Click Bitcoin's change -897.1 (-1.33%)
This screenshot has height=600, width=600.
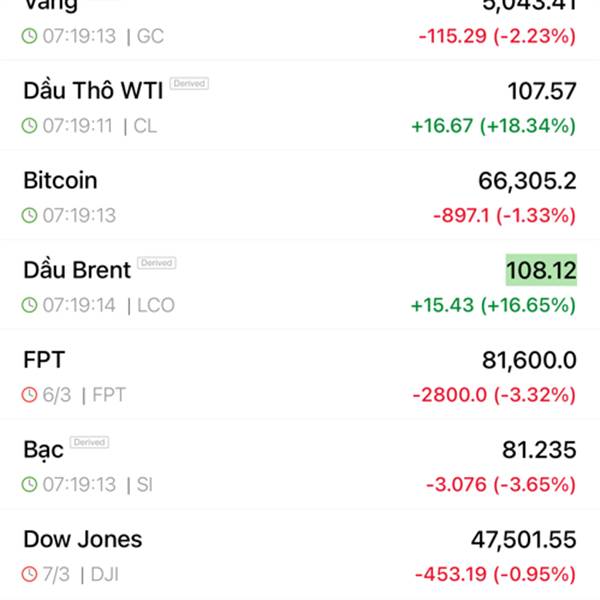pyautogui.click(x=504, y=216)
